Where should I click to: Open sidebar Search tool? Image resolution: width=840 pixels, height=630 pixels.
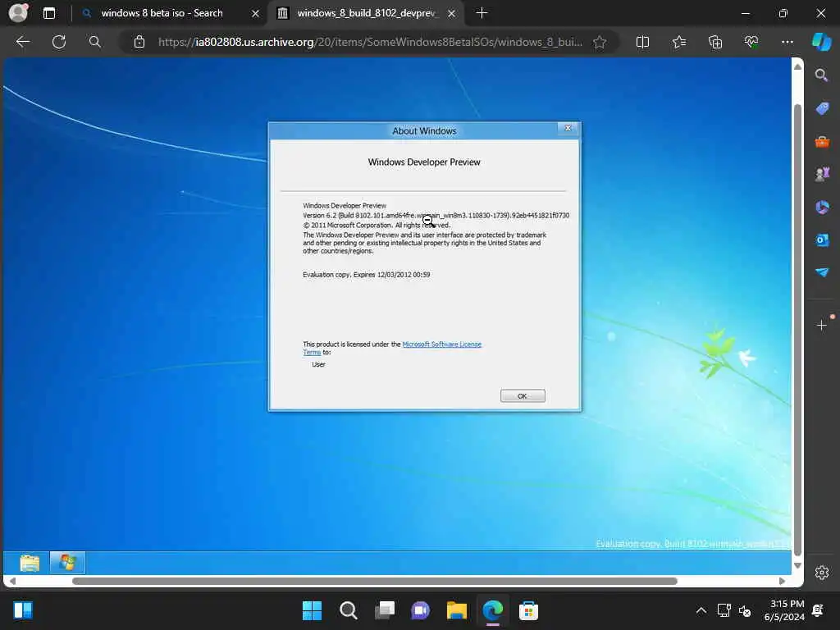[x=821, y=75]
